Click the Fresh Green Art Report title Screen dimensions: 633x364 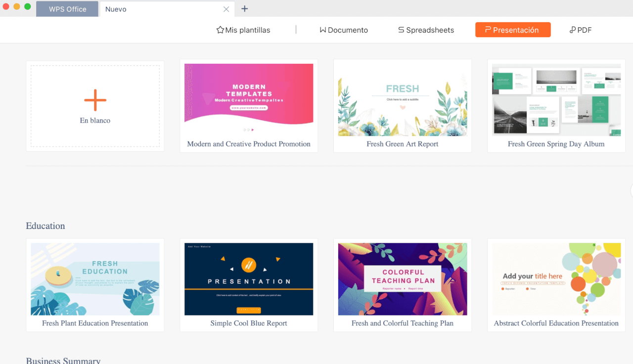pos(403,144)
